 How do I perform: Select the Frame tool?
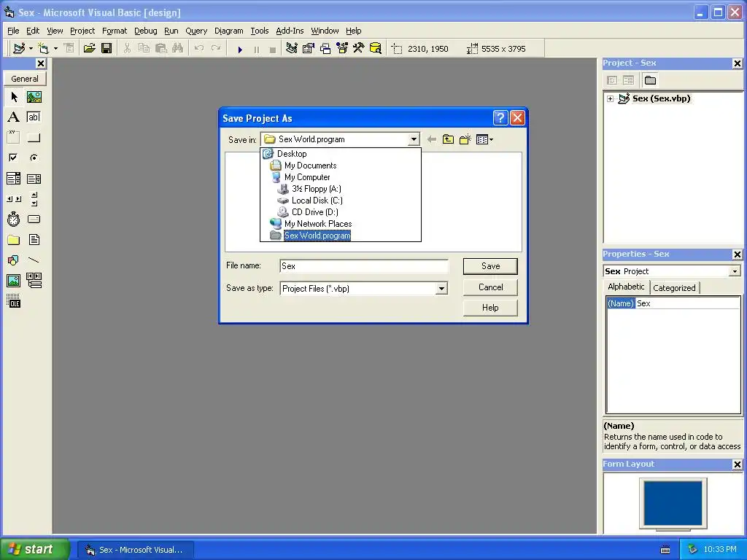tap(14, 138)
